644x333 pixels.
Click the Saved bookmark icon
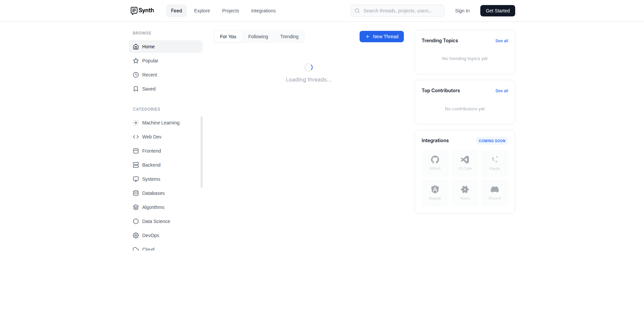pos(136,89)
